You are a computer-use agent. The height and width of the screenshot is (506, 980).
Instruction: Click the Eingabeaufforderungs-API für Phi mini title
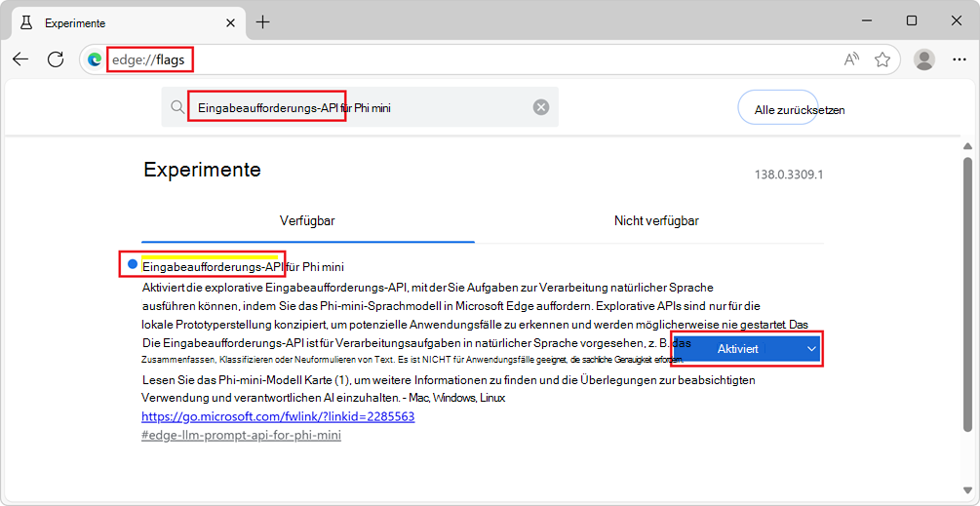[244, 267]
